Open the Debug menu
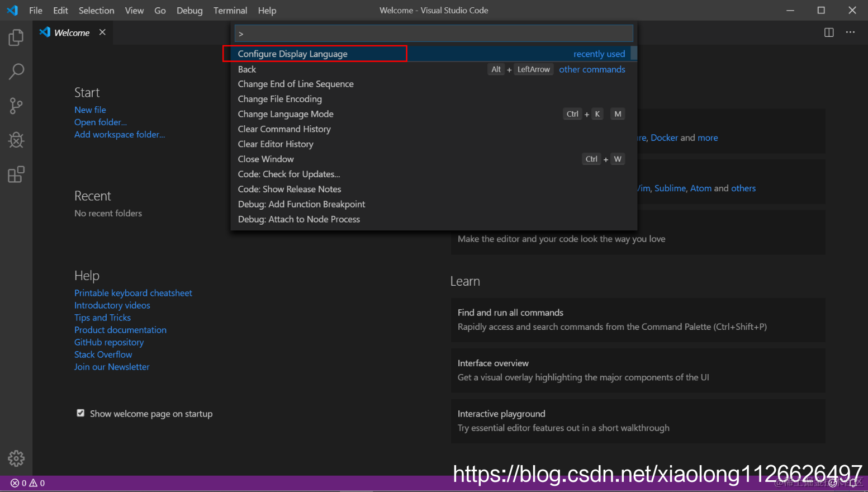 coord(189,10)
